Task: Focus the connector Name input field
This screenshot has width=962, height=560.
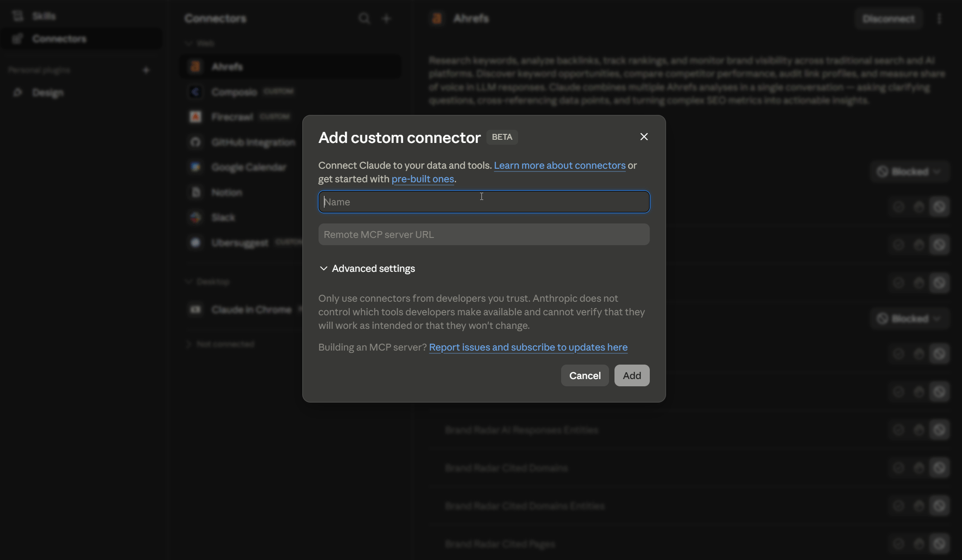Action: (484, 202)
